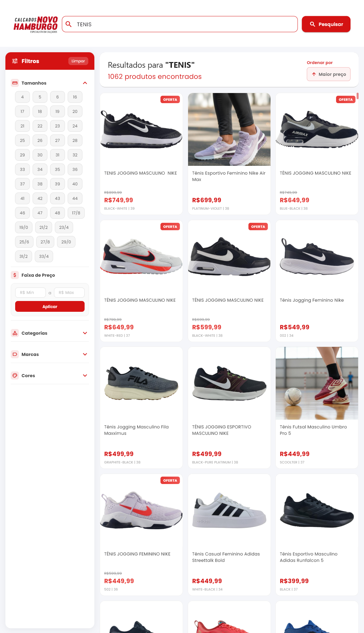Click the magnifier icon in search field
Image resolution: width=364 pixels, height=633 pixels.
[68, 24]
